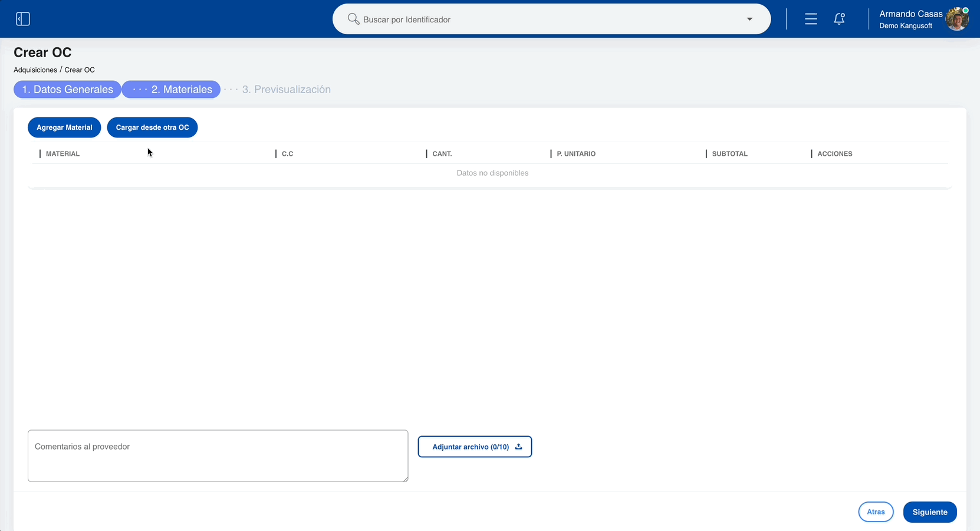Click the Demo Kangusoft label
This screenshot has height=531, width=980.
906,26
